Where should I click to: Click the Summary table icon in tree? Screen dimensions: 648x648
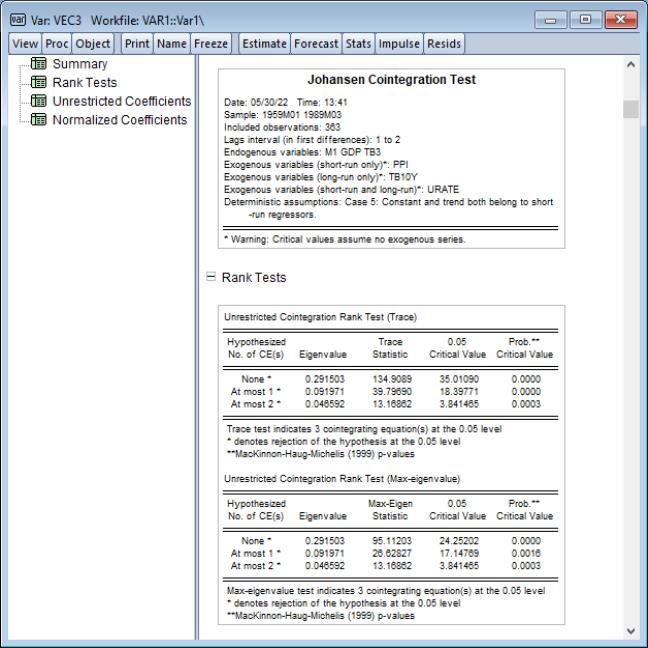[41, 65]
